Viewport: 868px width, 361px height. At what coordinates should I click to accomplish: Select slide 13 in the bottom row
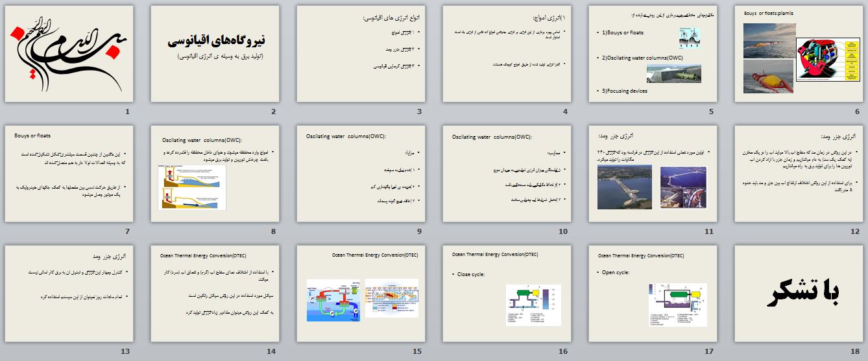tap(69, 294)
